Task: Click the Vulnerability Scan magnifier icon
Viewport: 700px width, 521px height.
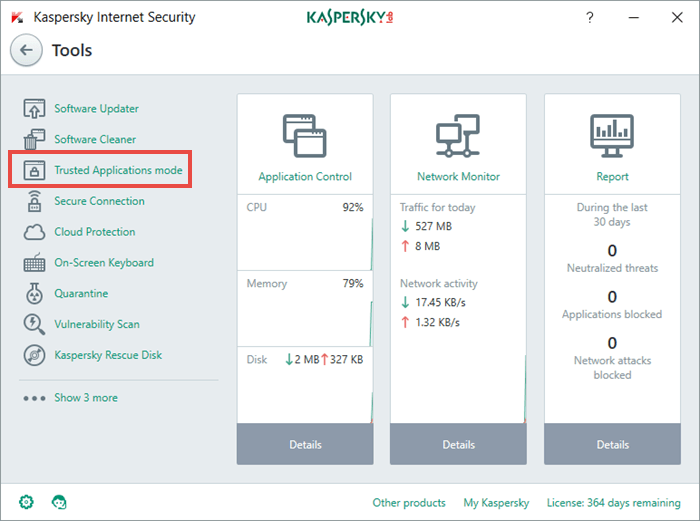Action: point(34,324)
